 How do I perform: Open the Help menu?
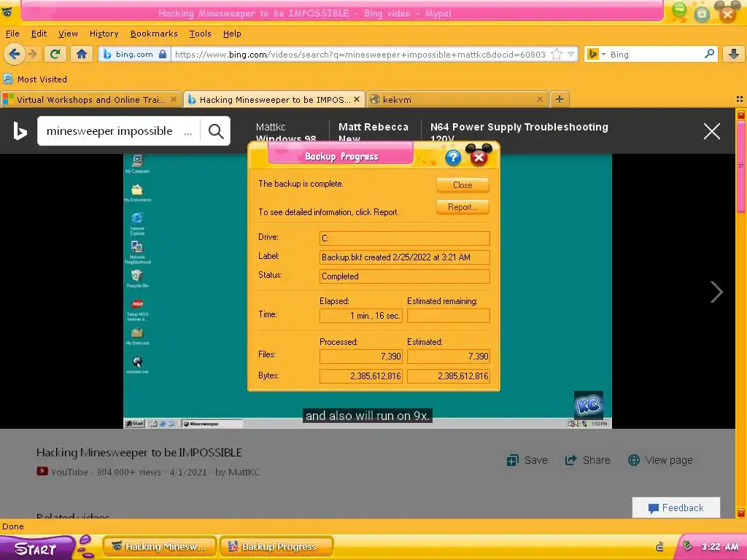tap(232, 34)
